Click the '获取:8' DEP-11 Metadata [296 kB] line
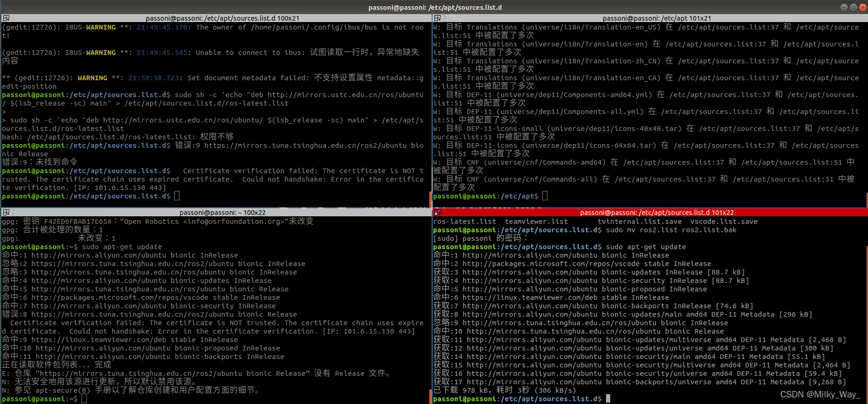 (x=623, y=314)
